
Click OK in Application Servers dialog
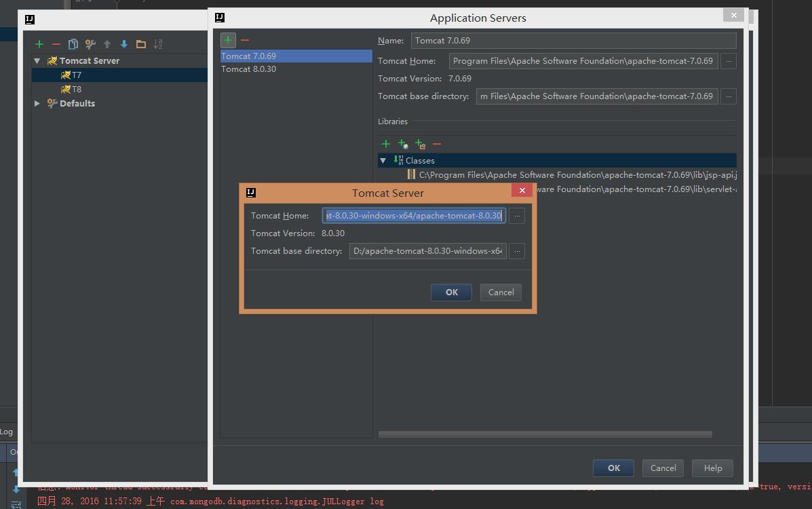pos(614,468)
